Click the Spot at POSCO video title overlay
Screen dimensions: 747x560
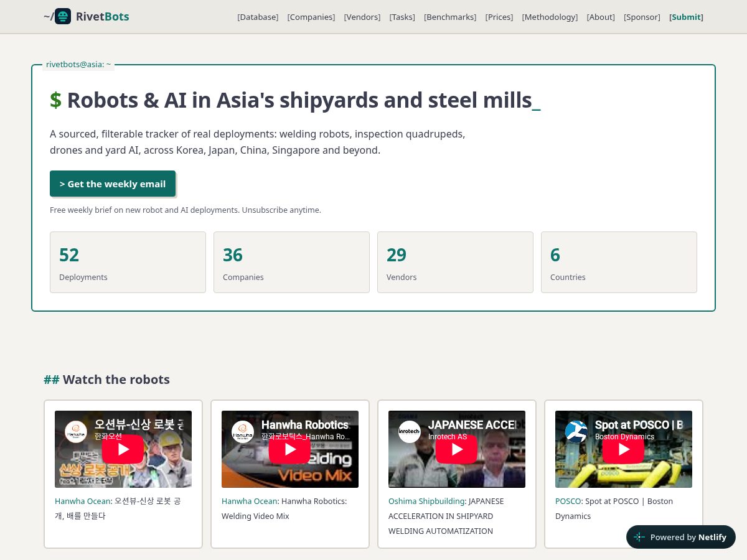[639, 425]
